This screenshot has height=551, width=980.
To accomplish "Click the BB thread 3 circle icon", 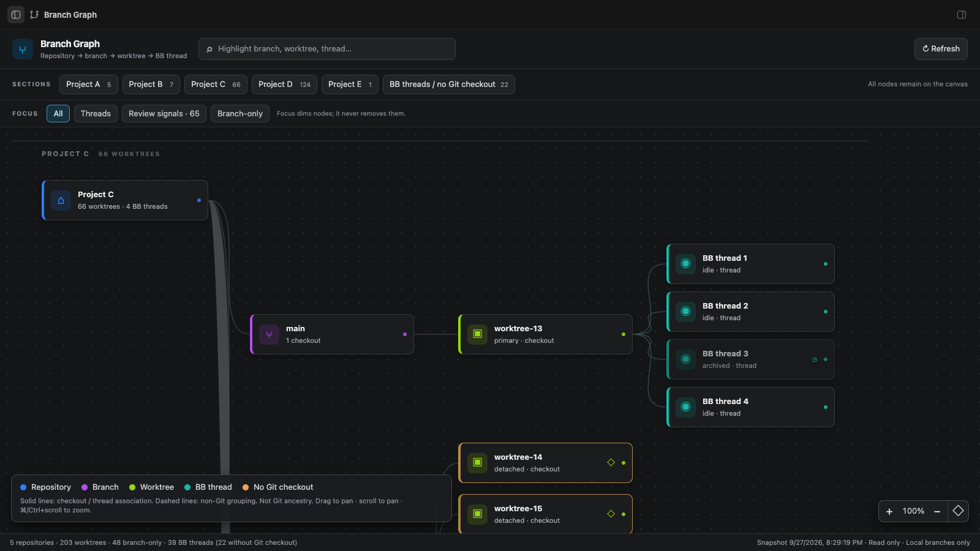I will tap(685, 359).
